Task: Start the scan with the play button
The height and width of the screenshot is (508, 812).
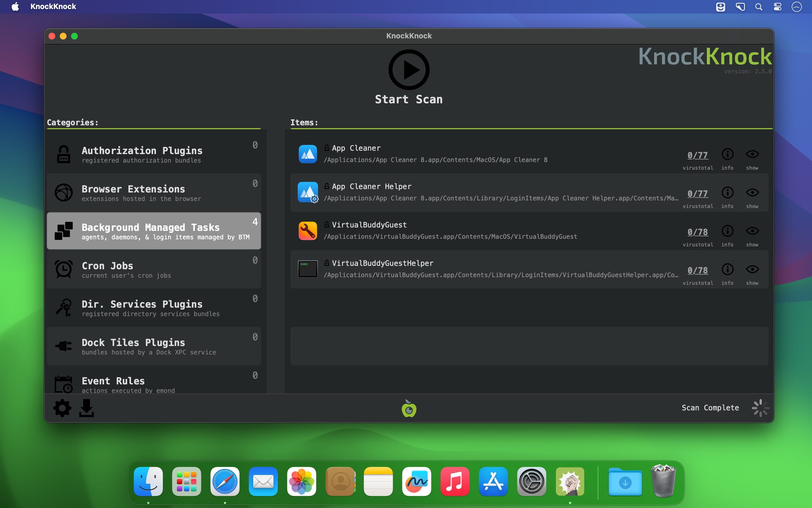Action: coord(409,69)
